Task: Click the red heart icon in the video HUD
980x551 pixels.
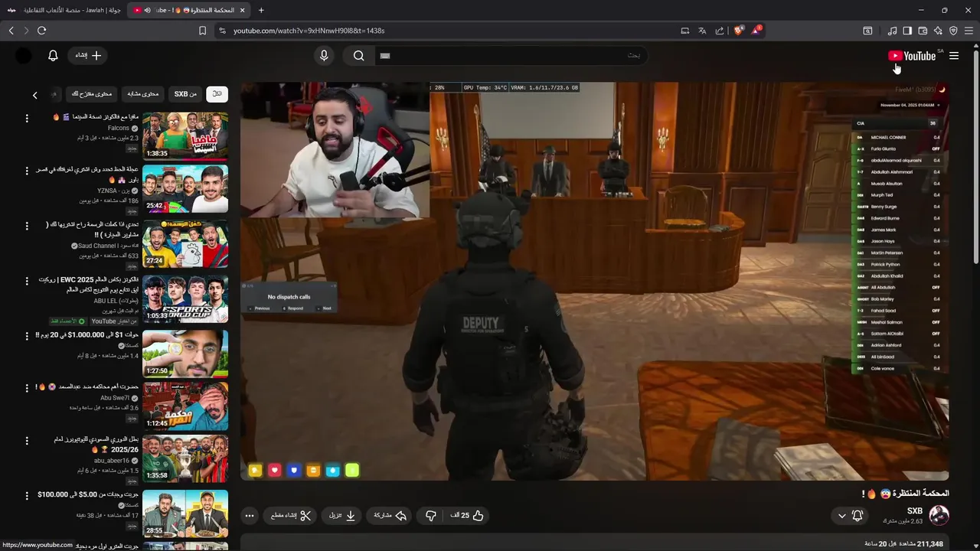Action: 275,471
